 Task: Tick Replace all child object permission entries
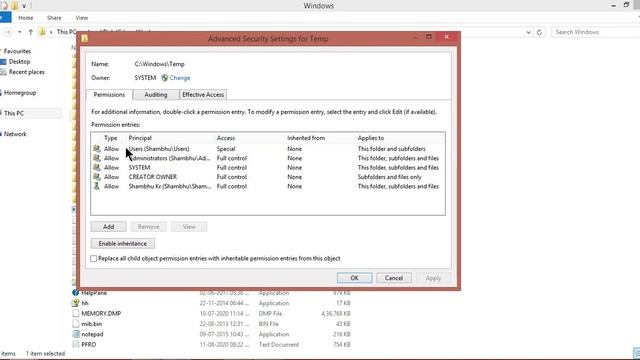pyautogui.click(x=93, y=258)
